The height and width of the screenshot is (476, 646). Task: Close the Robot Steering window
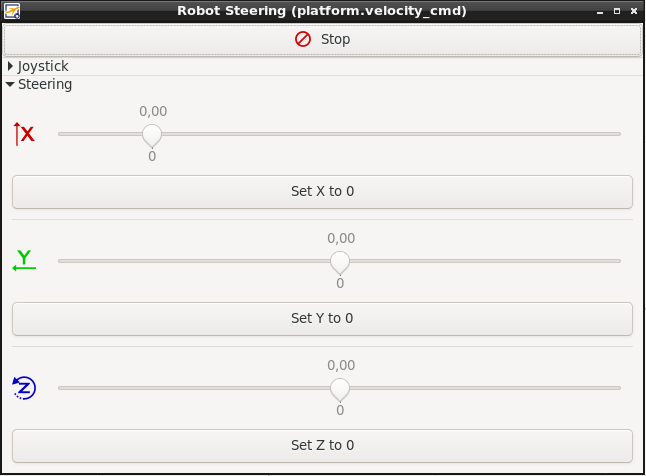point(634,11)
